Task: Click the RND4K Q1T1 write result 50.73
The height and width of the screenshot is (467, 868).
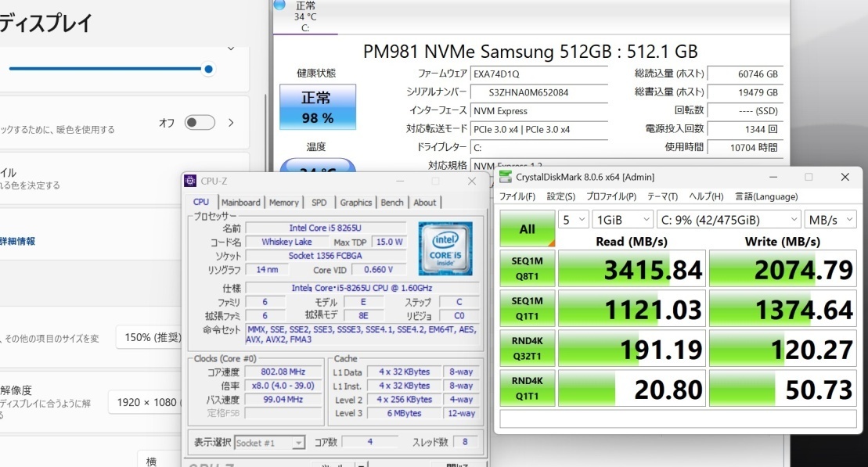Action: [x=783, y=389]
